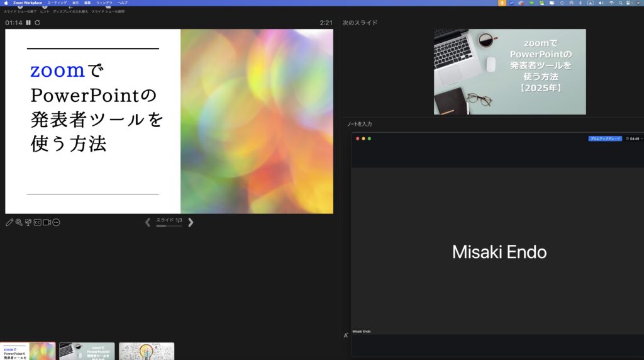
Task: Go to the next slide arrow
Action: (x=191, y=222)
